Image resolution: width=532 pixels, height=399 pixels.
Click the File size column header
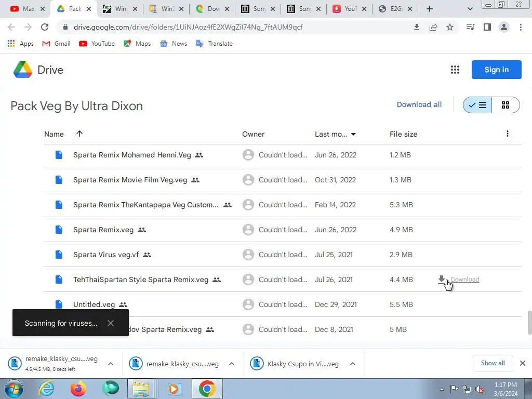click(403, 134)
